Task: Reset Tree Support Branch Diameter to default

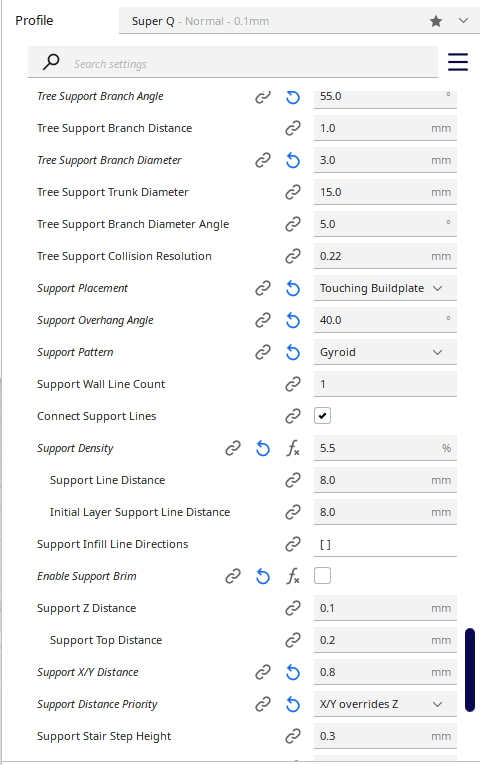Action: point(293,160)
